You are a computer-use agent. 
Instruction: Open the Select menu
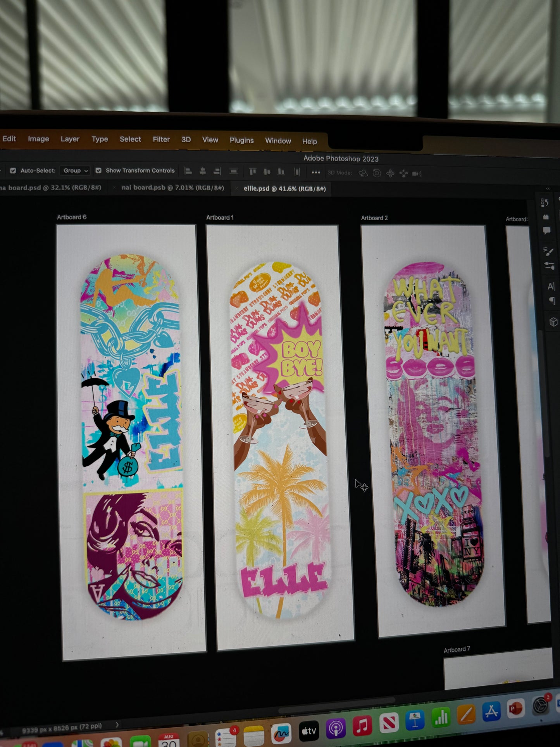point(130,139)
